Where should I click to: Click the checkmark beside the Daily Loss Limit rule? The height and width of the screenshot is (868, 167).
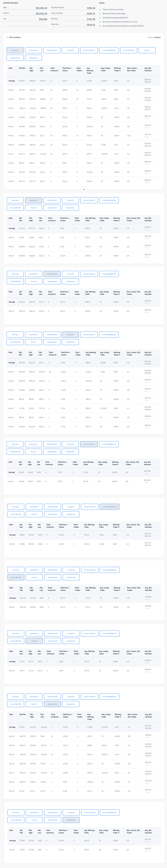(100, 22)
